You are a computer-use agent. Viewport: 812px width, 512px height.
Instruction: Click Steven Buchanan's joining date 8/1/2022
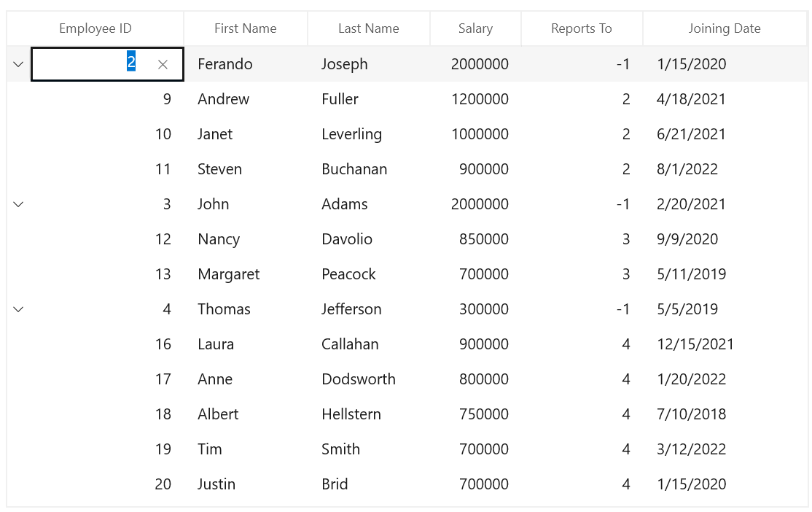tap(687, 168)
